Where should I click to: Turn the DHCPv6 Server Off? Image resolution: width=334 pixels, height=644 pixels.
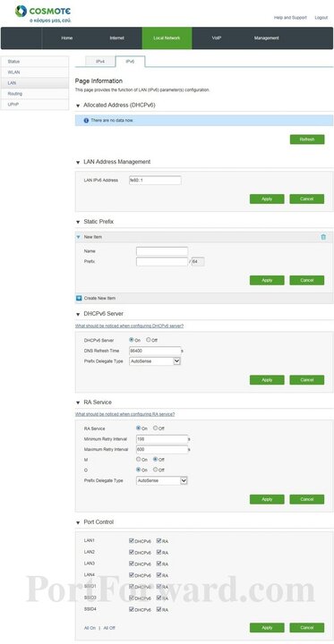[x=149, y=340]
